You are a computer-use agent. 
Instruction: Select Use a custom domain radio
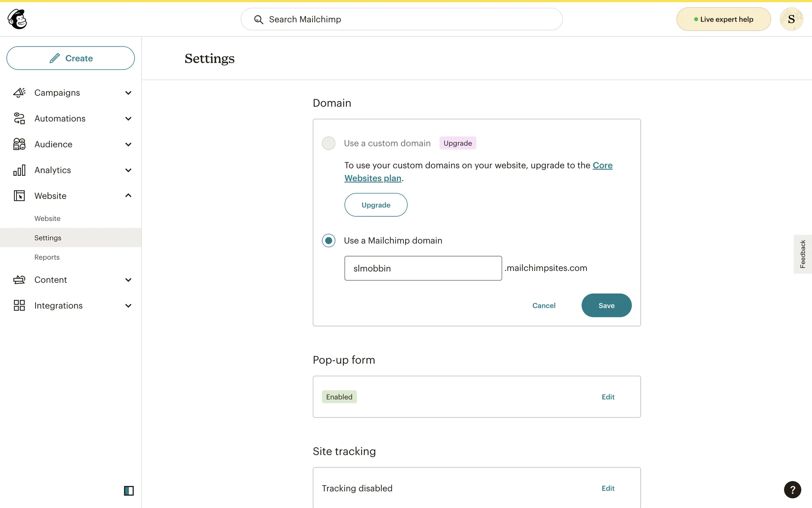coord(329,143)
